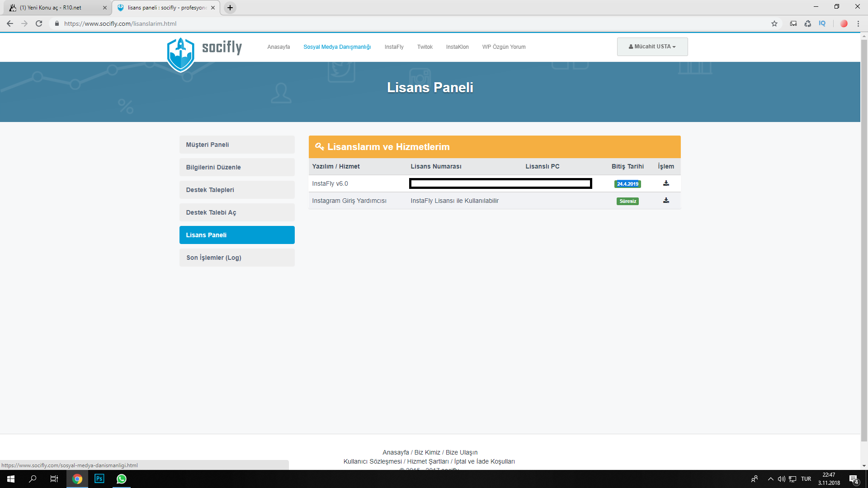Viewport: 868px width, 488px height.
Task: Open Task View on the taskbar
Action: [x=54, y=479]
